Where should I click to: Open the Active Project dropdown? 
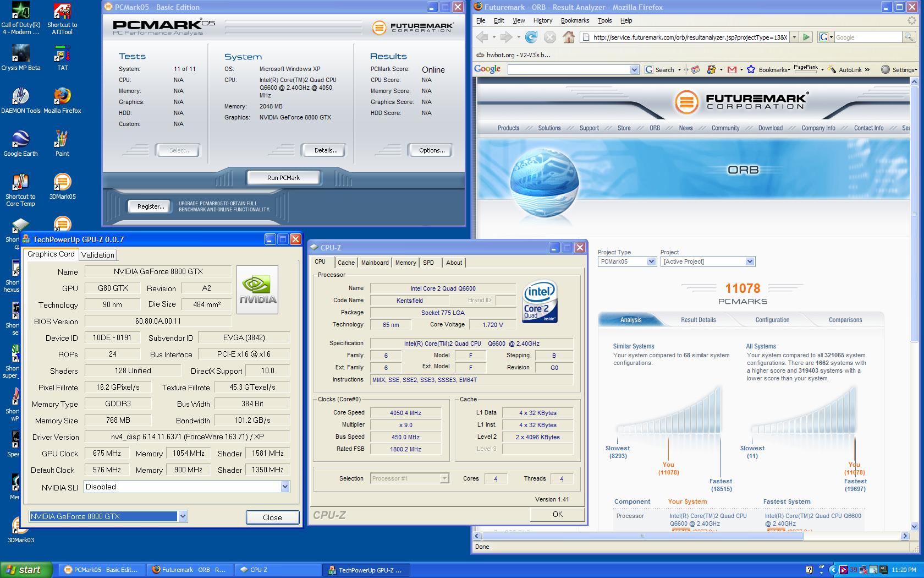750,261
